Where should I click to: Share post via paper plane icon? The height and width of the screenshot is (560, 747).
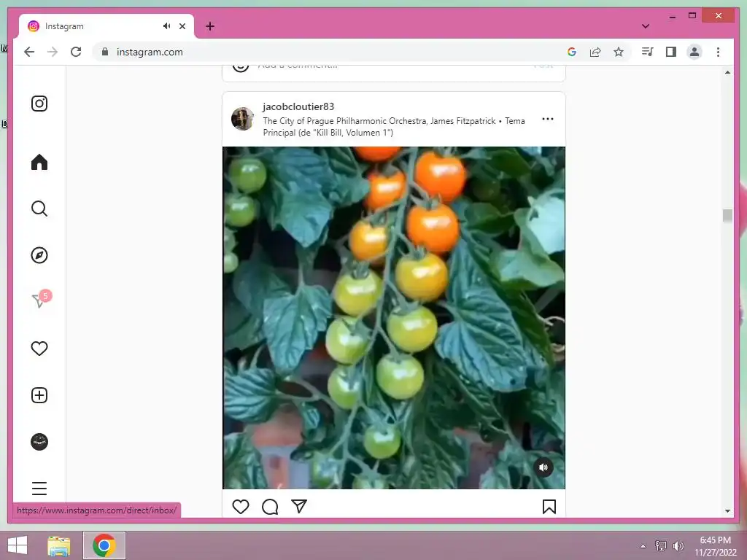(299, 506)
